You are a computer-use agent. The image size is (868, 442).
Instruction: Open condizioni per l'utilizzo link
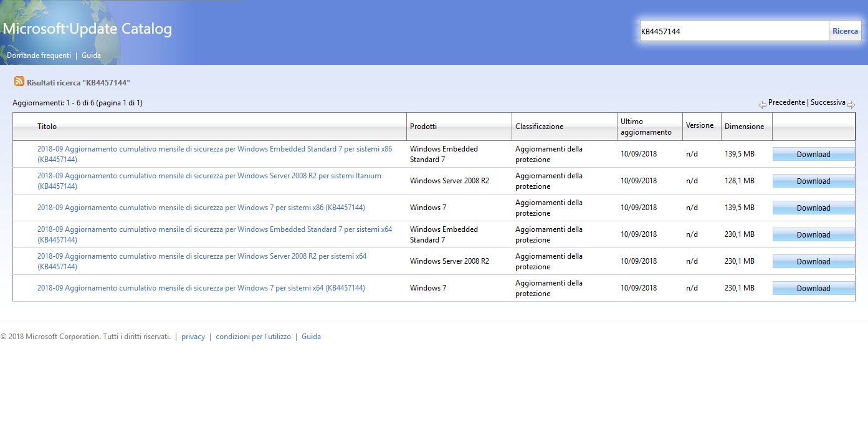pos(253,337)
